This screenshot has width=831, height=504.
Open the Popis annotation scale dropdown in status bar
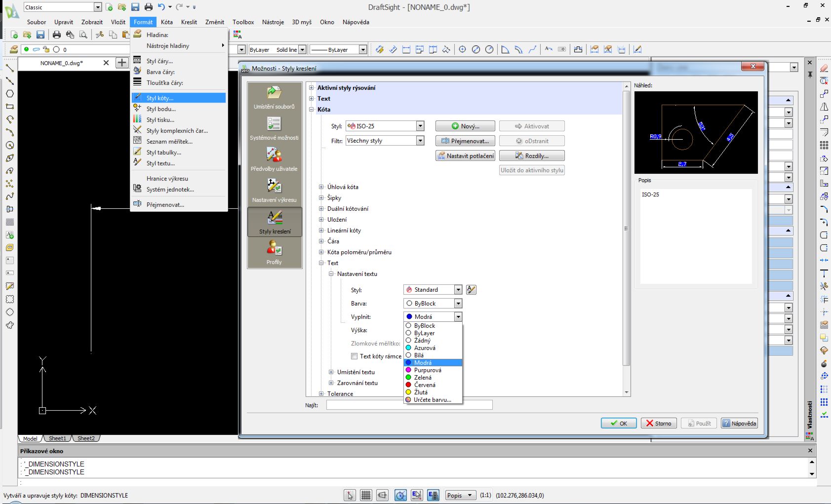point(460,495)
